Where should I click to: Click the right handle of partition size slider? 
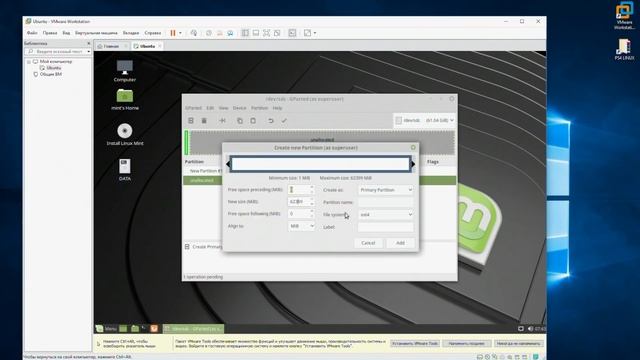pyautogui.click(x=413, y=164)
